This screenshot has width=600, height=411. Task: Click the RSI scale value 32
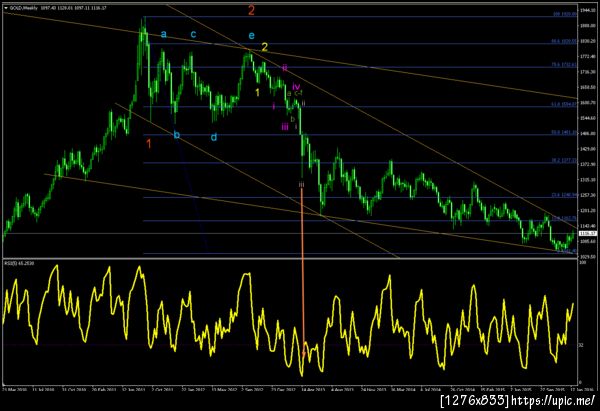[x=582, y=345]
